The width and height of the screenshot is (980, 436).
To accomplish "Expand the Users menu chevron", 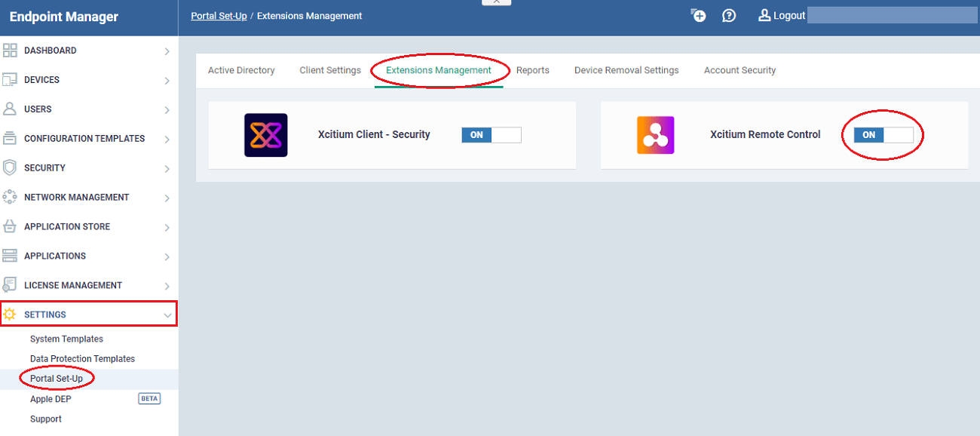I will [167, 110].
